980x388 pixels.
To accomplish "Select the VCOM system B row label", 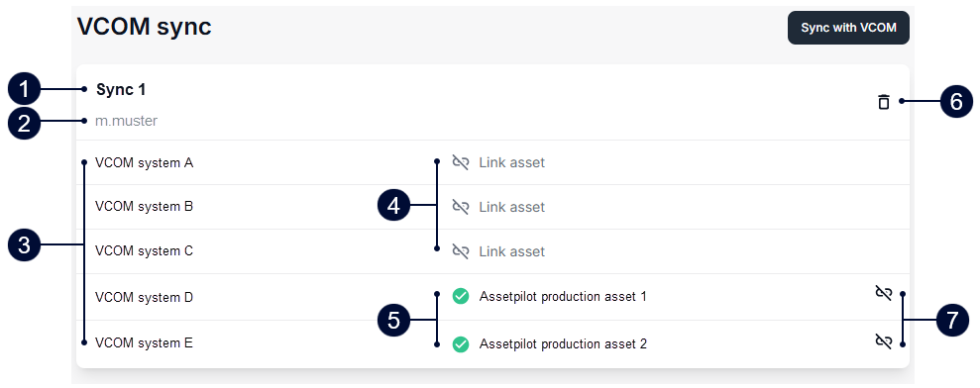I will coord(144,206).
